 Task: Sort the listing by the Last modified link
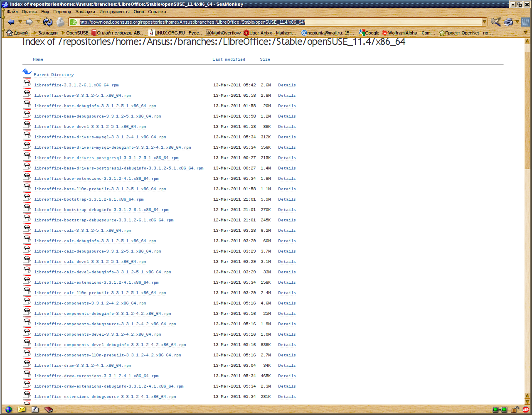pyautogui.click(x=229, y=59)
